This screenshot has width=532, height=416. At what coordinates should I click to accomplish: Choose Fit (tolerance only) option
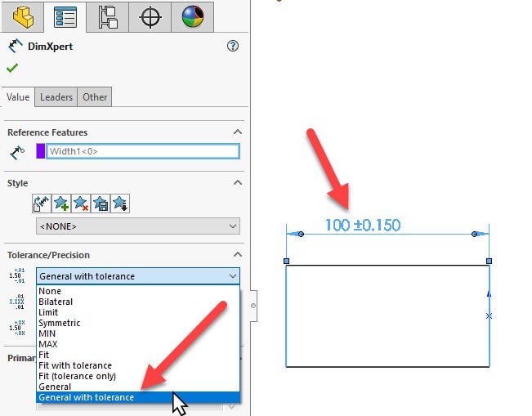click(x=138, y=376)
